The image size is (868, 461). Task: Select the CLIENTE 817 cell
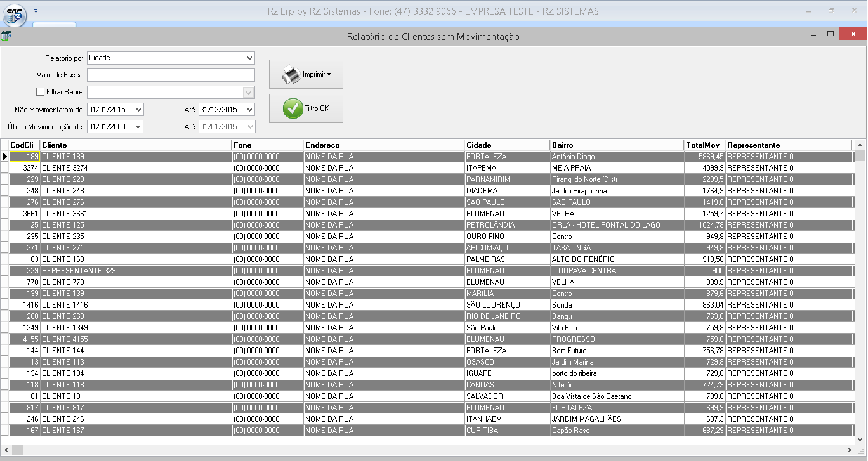(136, 408)
